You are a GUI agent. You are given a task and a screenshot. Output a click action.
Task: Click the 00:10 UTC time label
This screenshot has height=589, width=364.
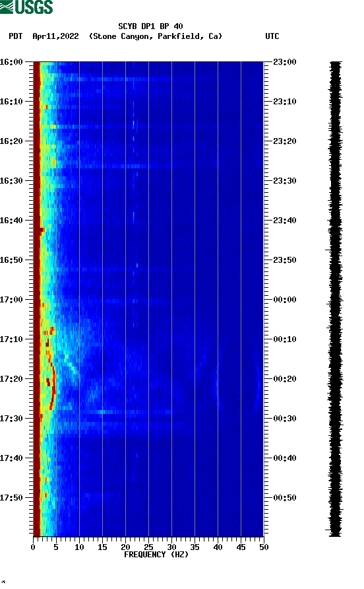pyautogui.click(x=285, y=339)
